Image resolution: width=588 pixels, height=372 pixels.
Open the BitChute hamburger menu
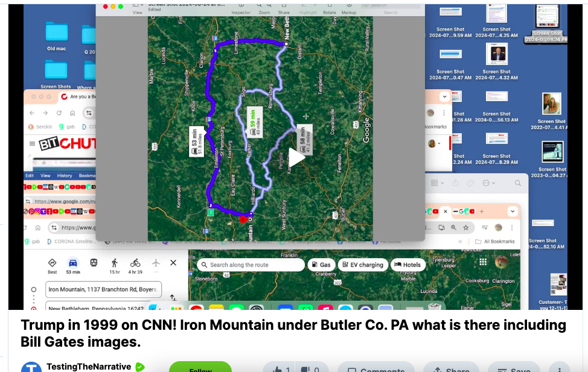coord(32,144)
